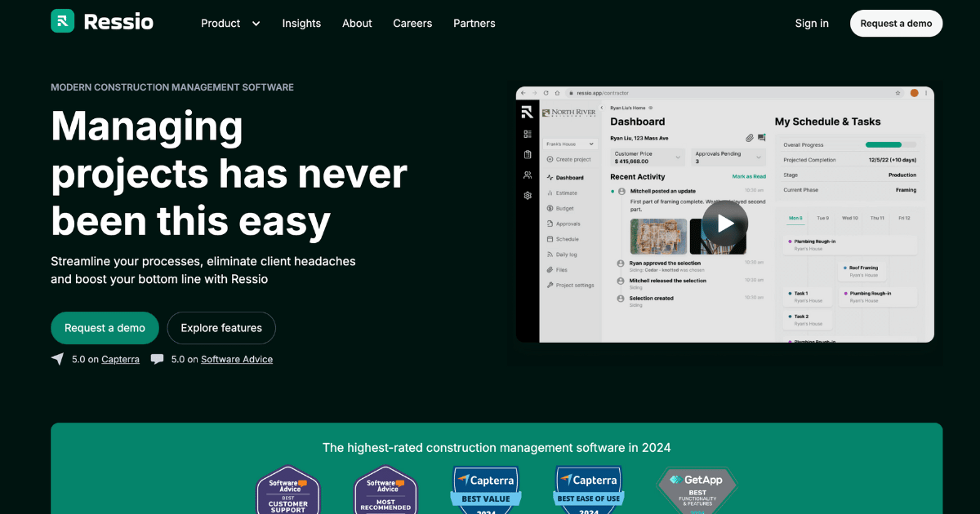Click the Budget dollar icon
This screenshot has width=980, height=514.
(550, 208)
